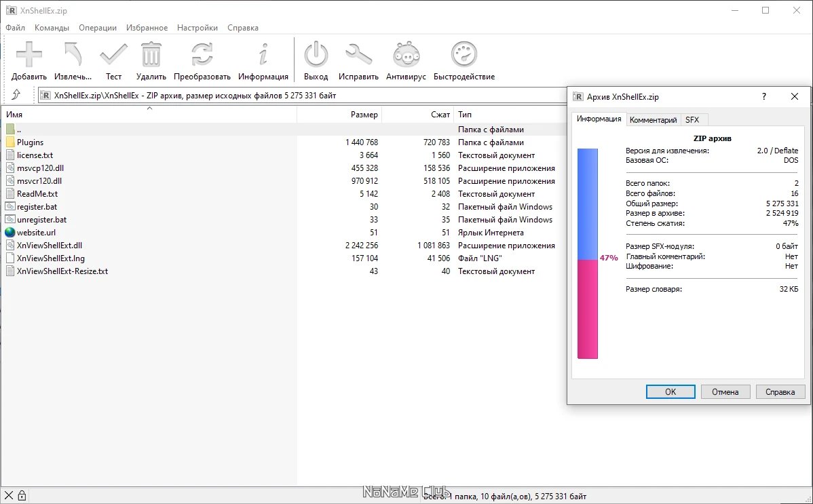Click the license.txt file icon
Image resolution: width=813 pixels, height=504 pixels.
pos(10,155)
